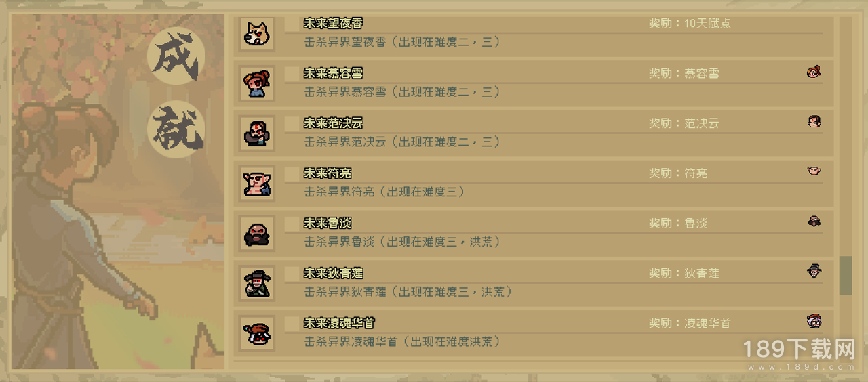Click the 未来范决云 character portrait

257,133
